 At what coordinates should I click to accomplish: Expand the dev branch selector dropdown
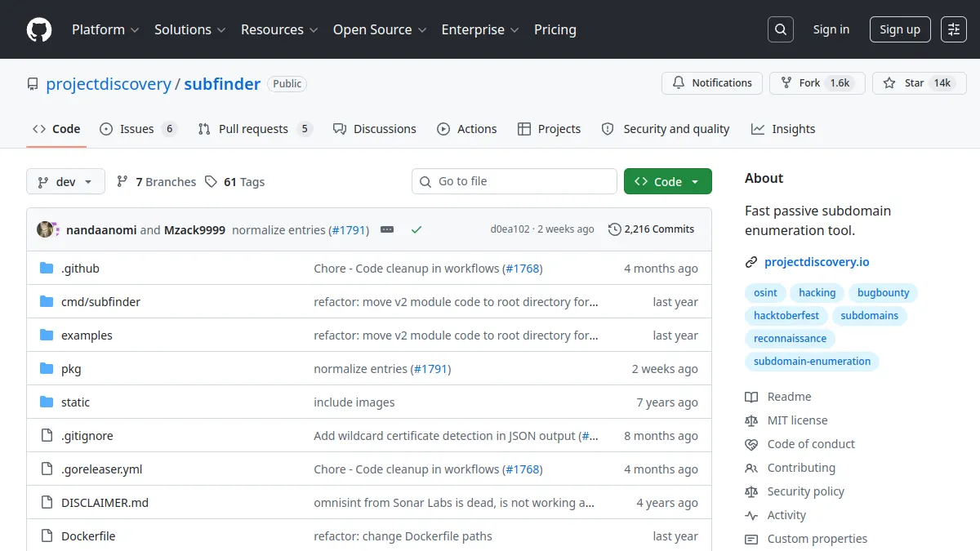point(65,181)
